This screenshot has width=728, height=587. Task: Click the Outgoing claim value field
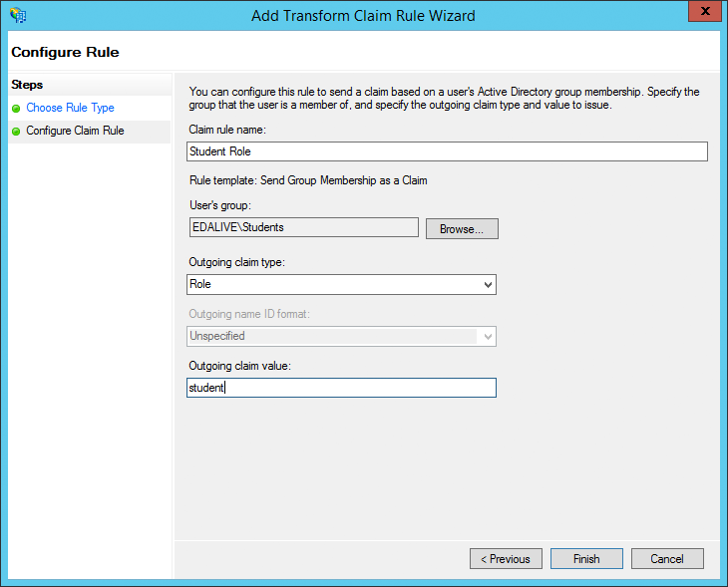341,388
